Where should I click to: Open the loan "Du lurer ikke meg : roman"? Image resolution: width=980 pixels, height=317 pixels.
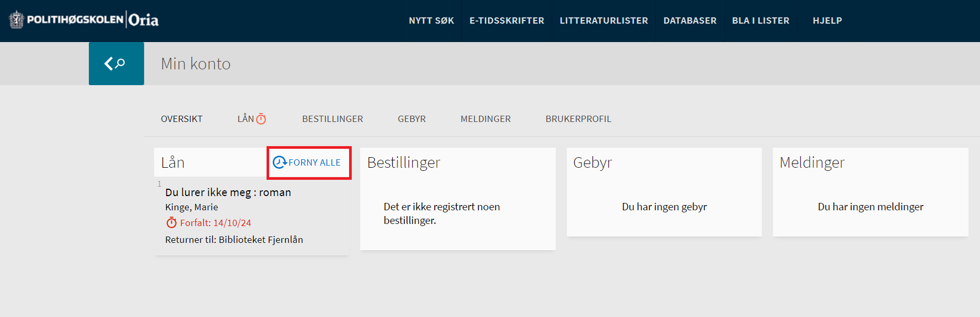tap(228, 192)
